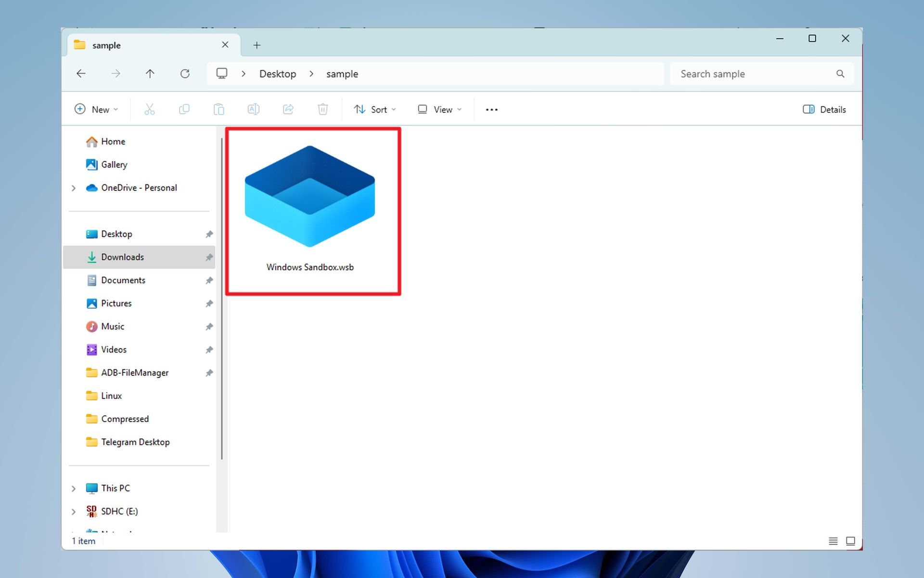
Task: Open Pictures folder in sidebar
Action: click(x=139, y=303)
